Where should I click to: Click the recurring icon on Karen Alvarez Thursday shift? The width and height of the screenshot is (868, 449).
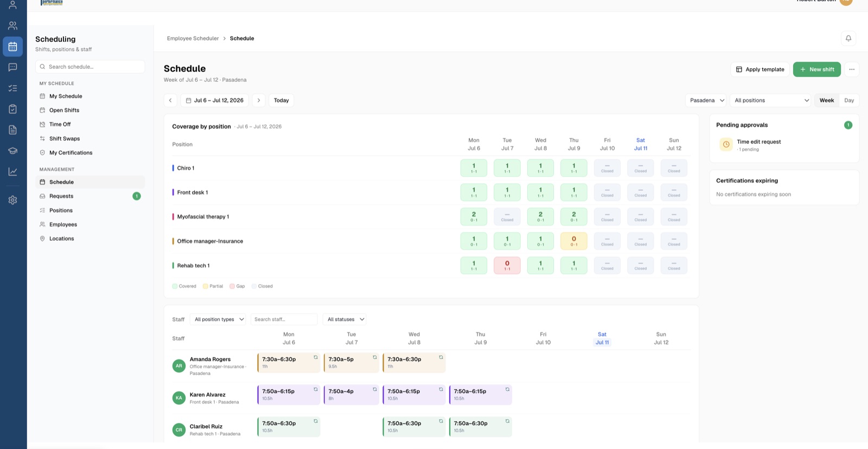coord(508,389)
